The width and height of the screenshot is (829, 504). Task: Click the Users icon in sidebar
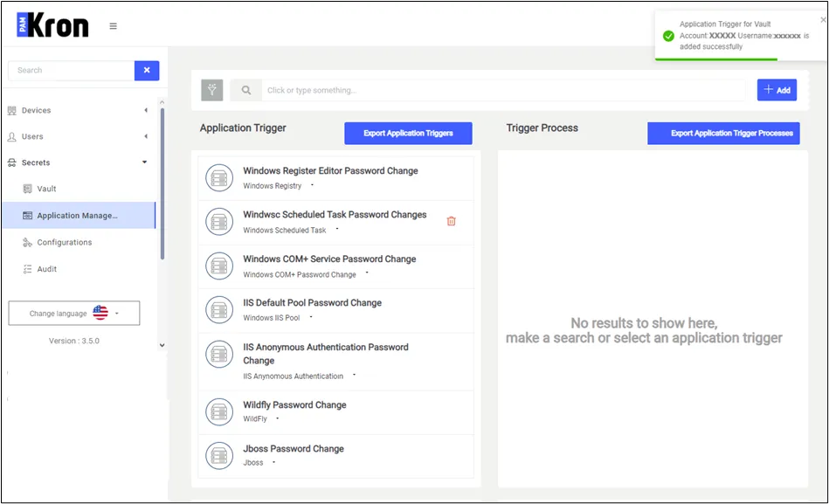pos(11,136)
